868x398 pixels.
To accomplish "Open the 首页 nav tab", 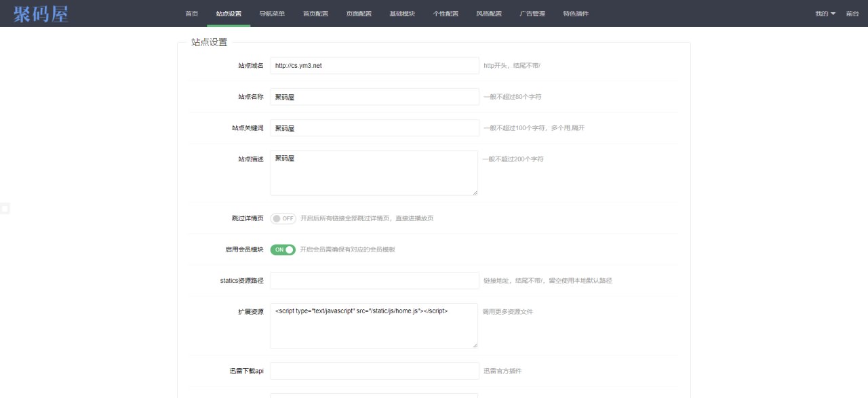I will [x=191, y=14].
